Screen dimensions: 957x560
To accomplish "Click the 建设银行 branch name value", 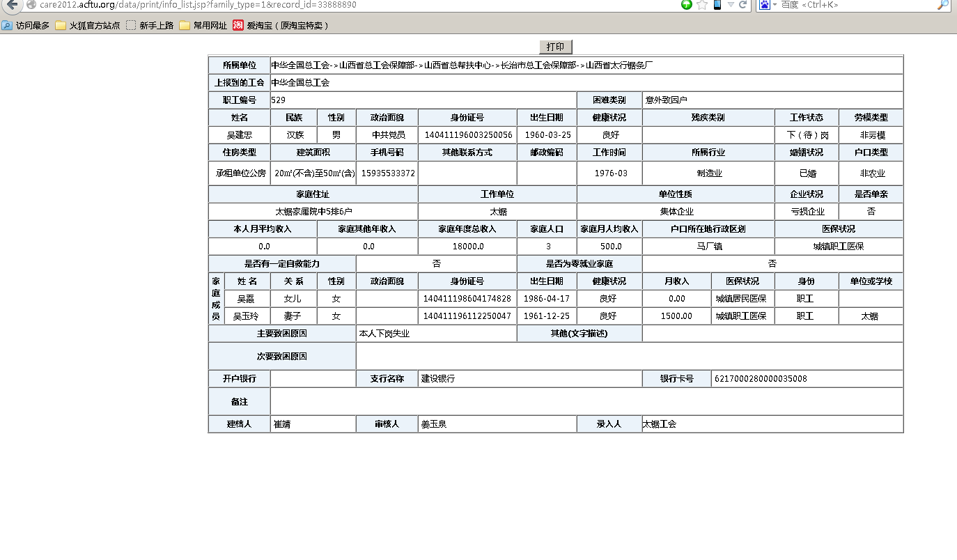I will coord(437,379).
